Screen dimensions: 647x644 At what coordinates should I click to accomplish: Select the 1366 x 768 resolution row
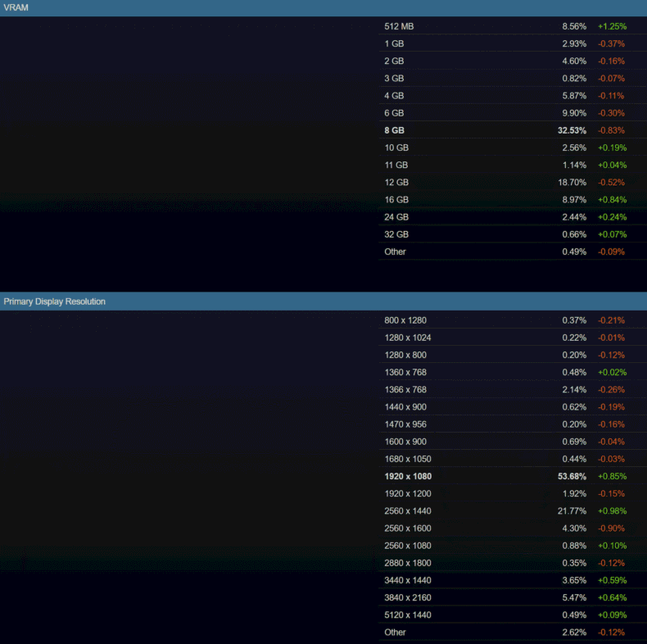(x=405, y=390)
